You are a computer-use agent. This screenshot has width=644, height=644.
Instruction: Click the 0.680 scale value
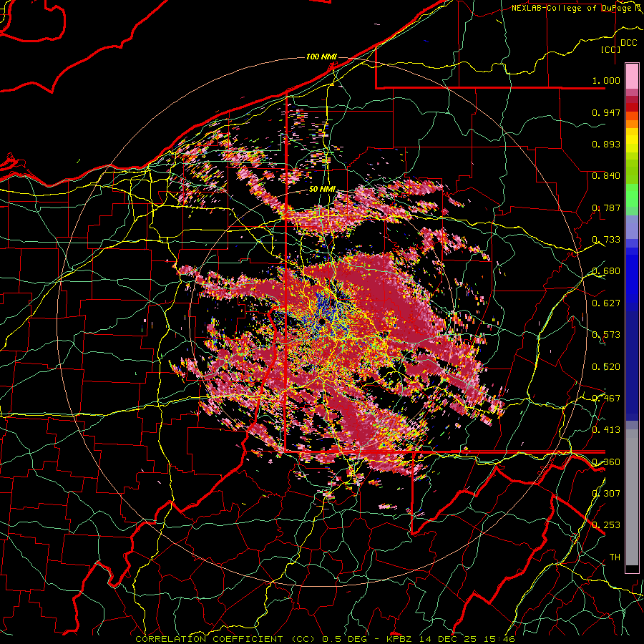click(x=606, y=271)
